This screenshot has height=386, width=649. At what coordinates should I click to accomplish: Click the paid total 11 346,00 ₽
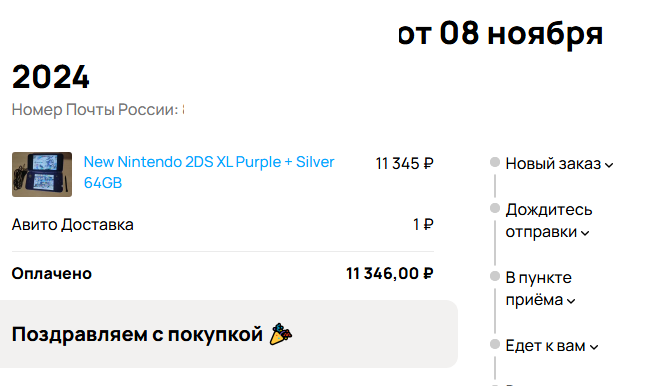pyautogui.click(x=389, y=273)
